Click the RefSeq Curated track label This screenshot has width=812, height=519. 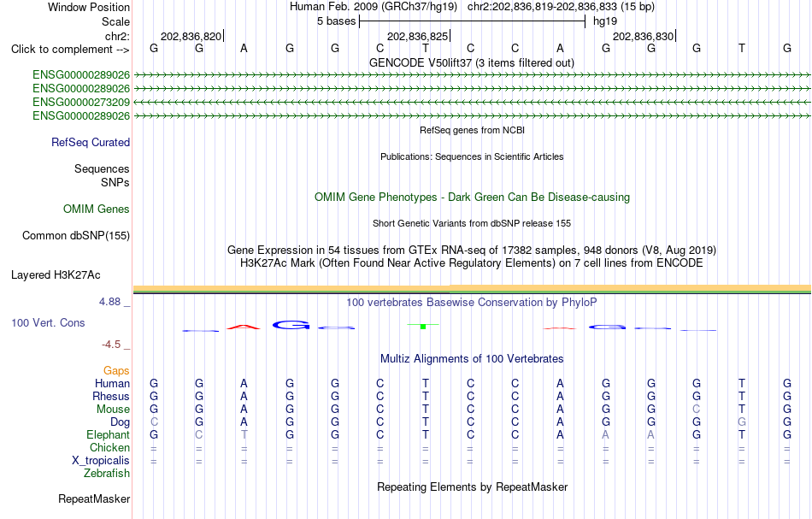pyautogui.click(x=91, y=142)
